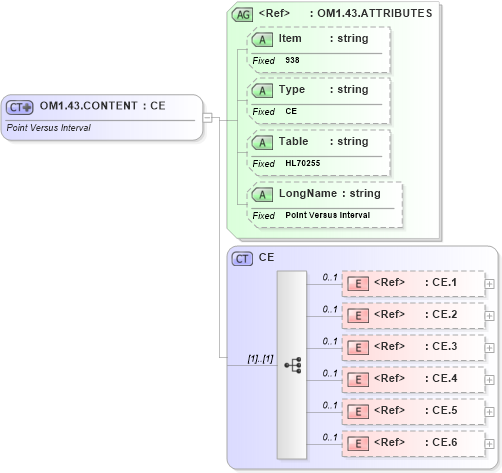The height and width of the screenshot is (473, 502).
Task: Collapse the OM1.43.CONTENT node
Action: coord(207,117)
